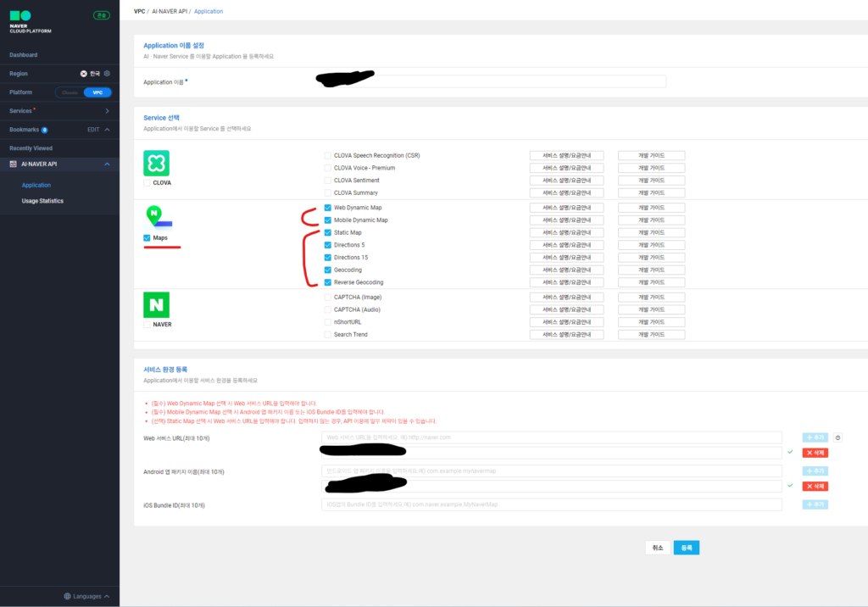Delete the registered Android package name
Viewport: 868px width, 607px height.
coord(815,487)
